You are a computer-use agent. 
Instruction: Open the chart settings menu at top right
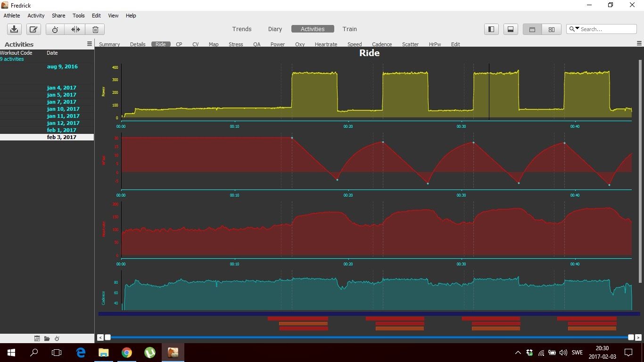pyautogui.click(x=639, y=44)
